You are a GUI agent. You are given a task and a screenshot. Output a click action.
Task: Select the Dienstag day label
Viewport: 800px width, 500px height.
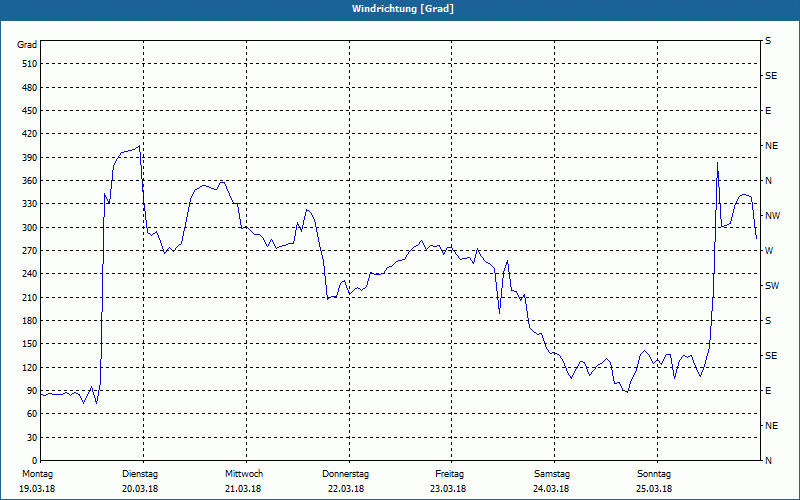point(140,474)
